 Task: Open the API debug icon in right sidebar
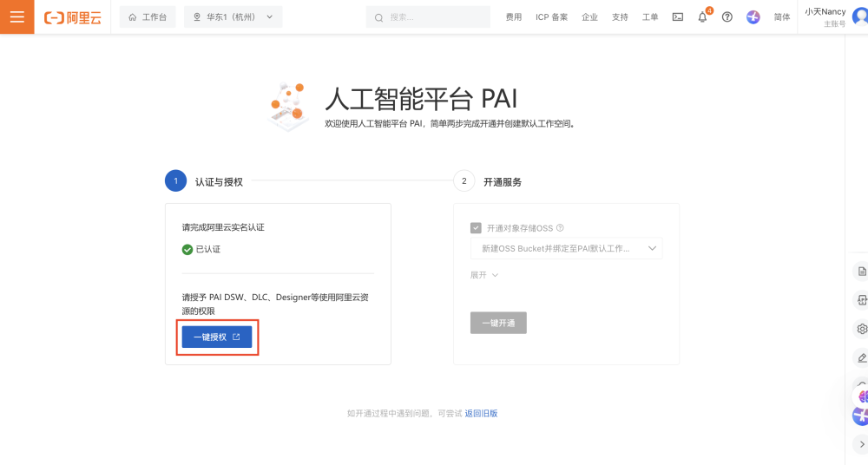point(862,300)
